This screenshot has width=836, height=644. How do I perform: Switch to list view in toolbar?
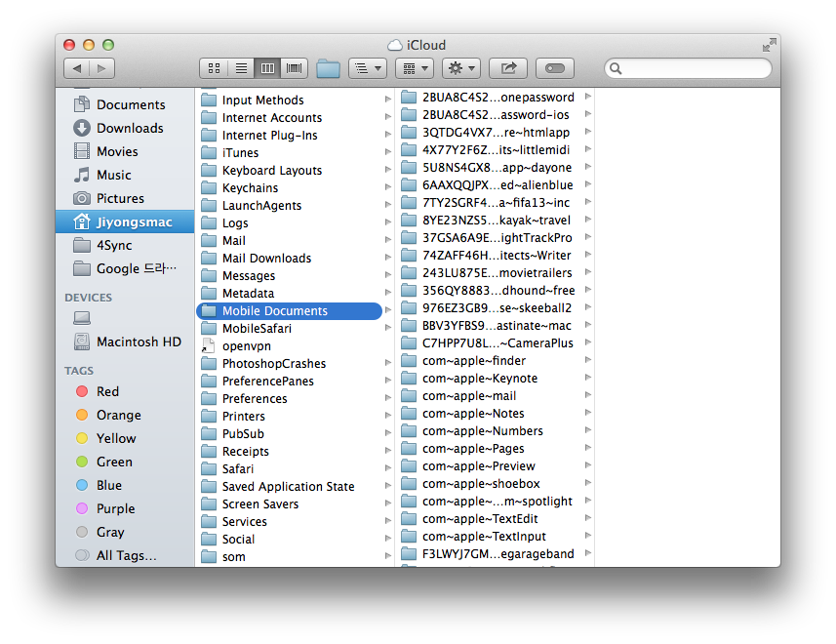pyautogui.click(x=241, y=68)
